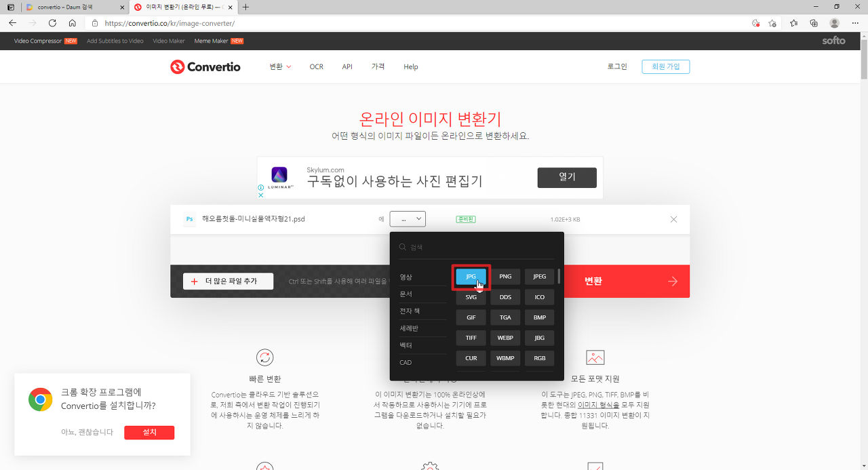Screen dimensions: 868x470
Task: Remove the psd file with X icon
Action: point(673,219)
